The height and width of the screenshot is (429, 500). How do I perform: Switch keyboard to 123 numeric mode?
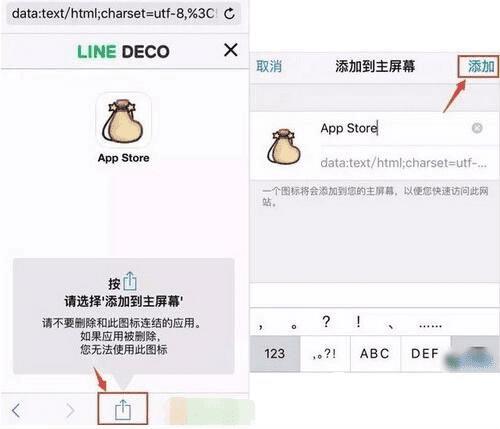275,353
